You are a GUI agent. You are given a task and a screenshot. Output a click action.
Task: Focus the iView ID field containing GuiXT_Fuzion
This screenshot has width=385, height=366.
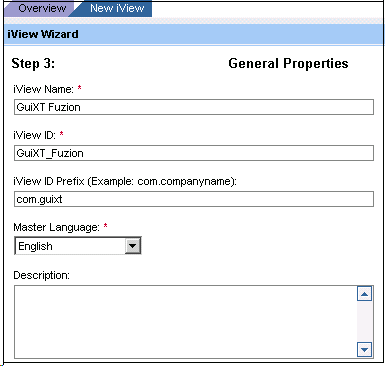click(x=194, y=153)
